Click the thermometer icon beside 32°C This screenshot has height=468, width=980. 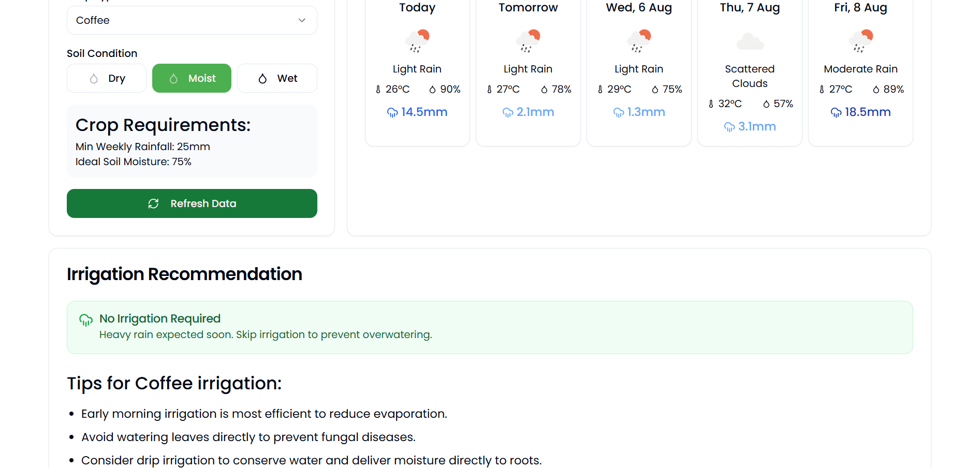click(x=711, y=104)
